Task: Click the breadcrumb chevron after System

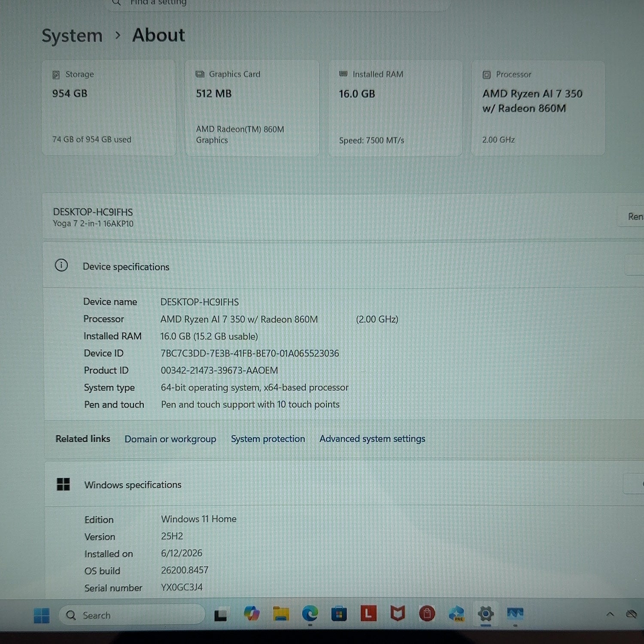Action: pos(118,36)
